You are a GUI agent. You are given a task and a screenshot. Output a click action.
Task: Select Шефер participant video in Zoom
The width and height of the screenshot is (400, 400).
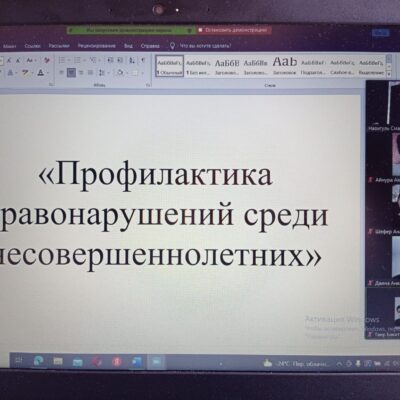[x=383, y=209]
